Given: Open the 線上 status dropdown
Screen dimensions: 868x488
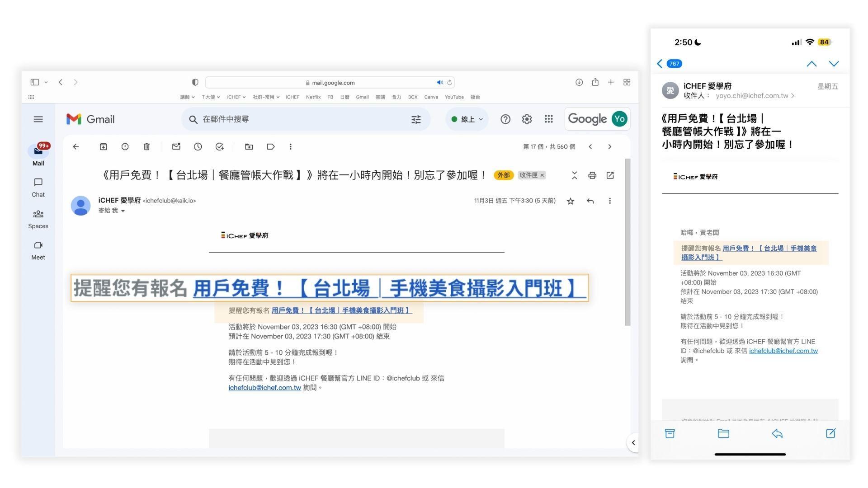Looking at the screenshot, I should click(x=467, y=119).
